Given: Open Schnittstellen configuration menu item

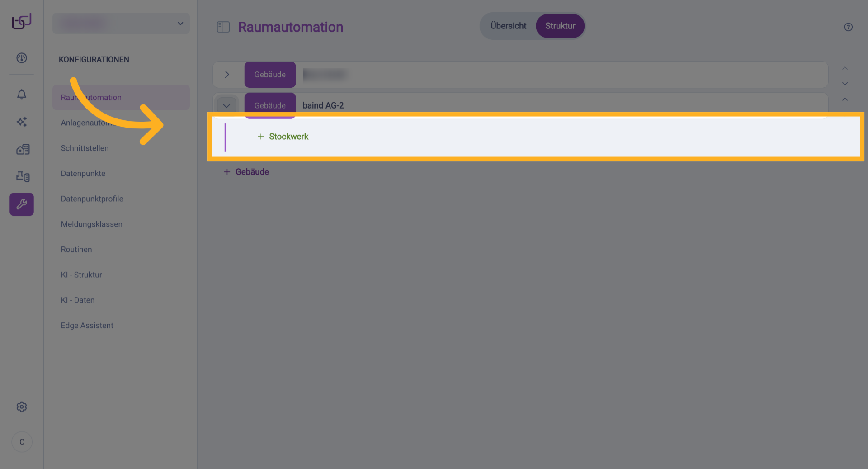Looking at the screenshot, I should 85,148.
